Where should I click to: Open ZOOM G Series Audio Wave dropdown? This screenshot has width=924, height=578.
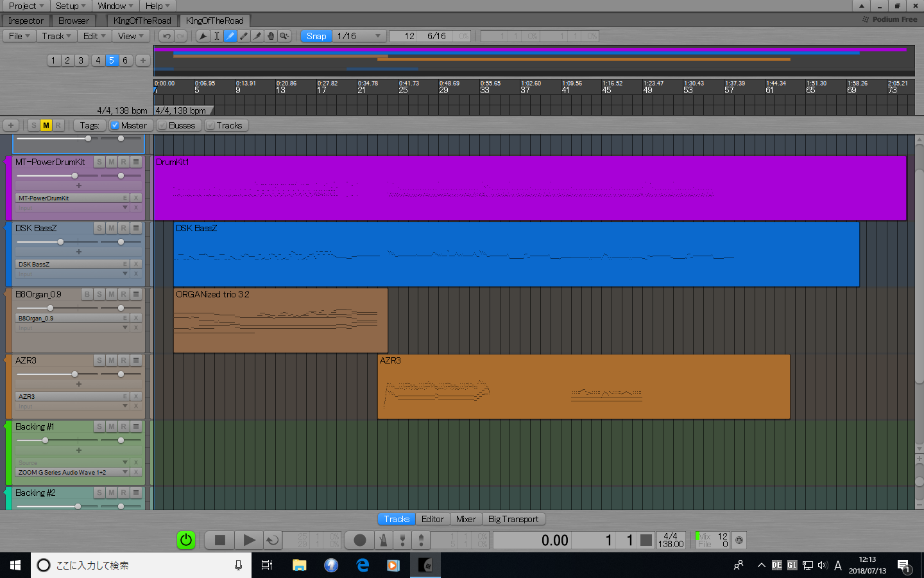(125, 472)
